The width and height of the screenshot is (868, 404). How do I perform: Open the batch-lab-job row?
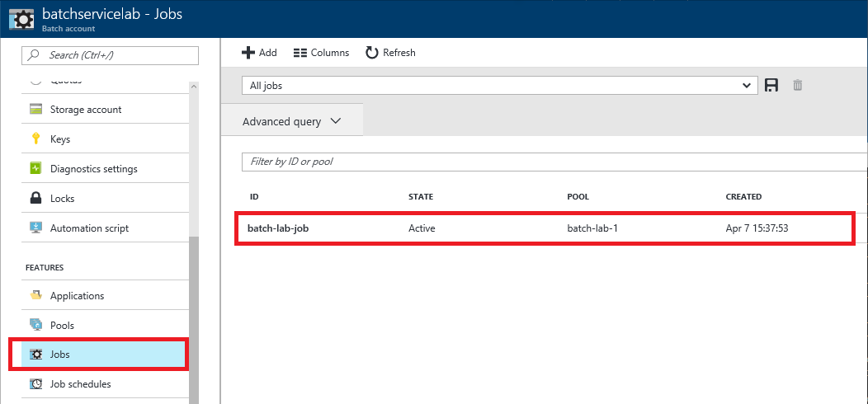[x=545, y=228]
